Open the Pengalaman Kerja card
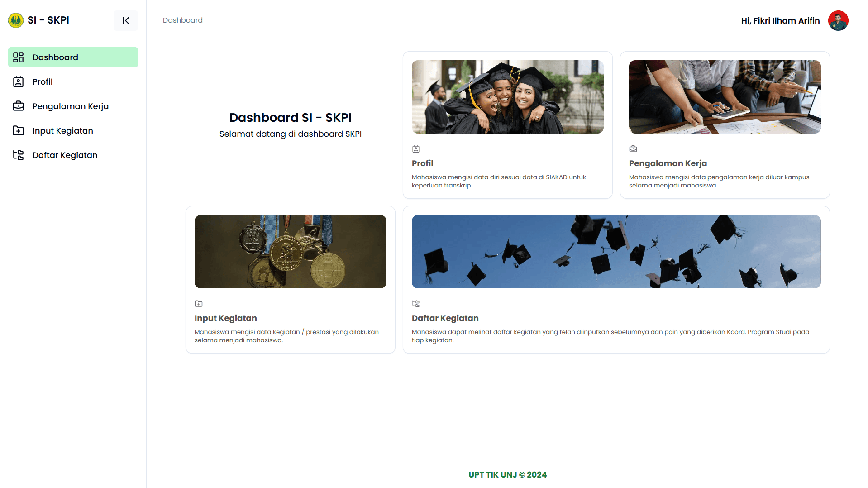Screen dimensions: 868x488 pos(724,125)
